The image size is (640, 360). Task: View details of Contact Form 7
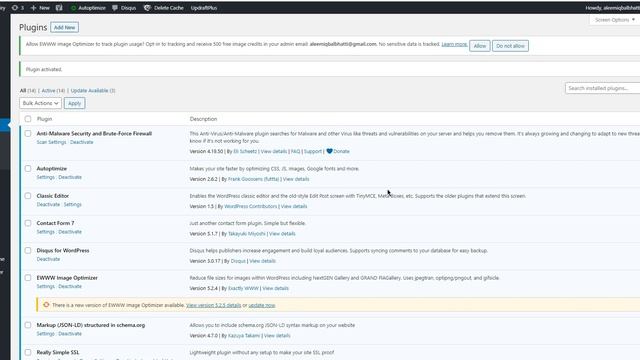tap(282, 234)
